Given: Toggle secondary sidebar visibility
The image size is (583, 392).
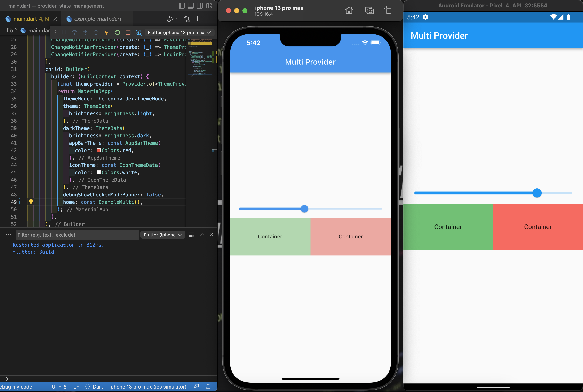Looking at the screenshot, I should point(200,6).
